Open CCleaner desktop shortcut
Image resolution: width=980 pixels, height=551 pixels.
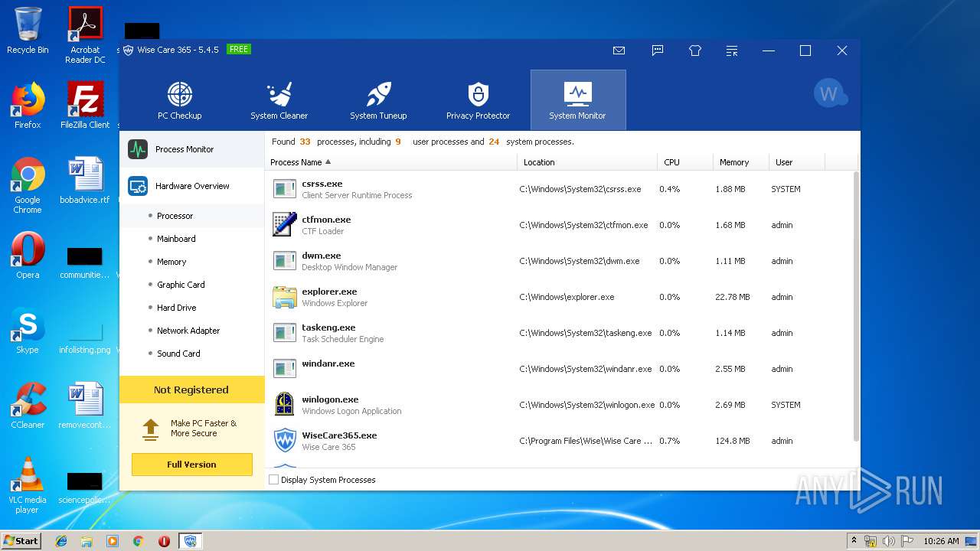(x=28, y=406)
